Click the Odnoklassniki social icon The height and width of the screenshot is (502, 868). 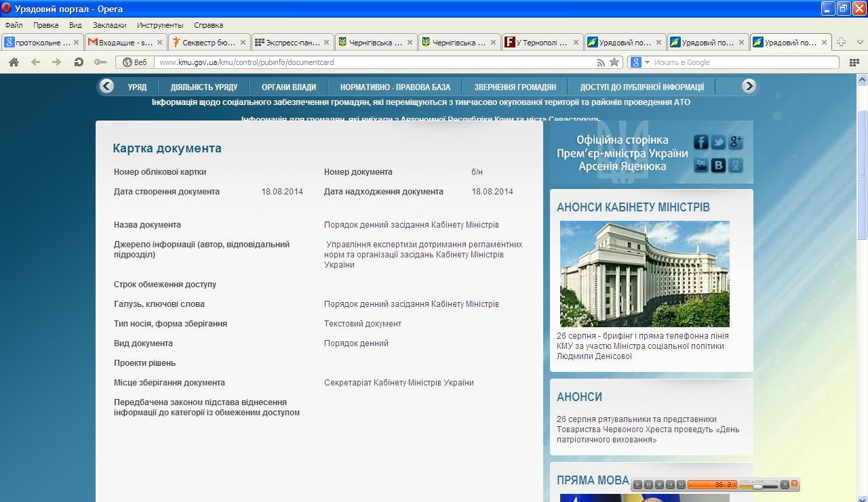[736, 165]
